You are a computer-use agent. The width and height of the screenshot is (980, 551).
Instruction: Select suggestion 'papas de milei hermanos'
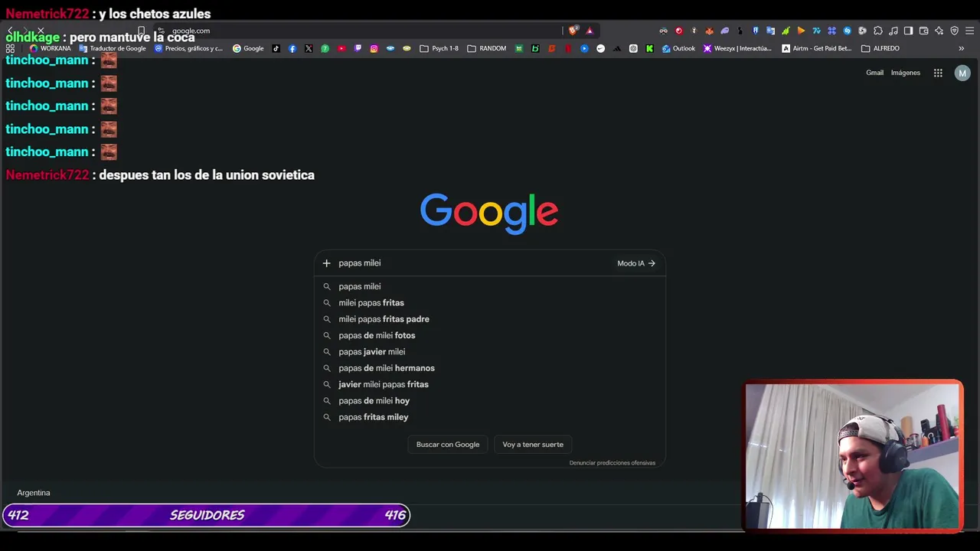coord(490,368)
